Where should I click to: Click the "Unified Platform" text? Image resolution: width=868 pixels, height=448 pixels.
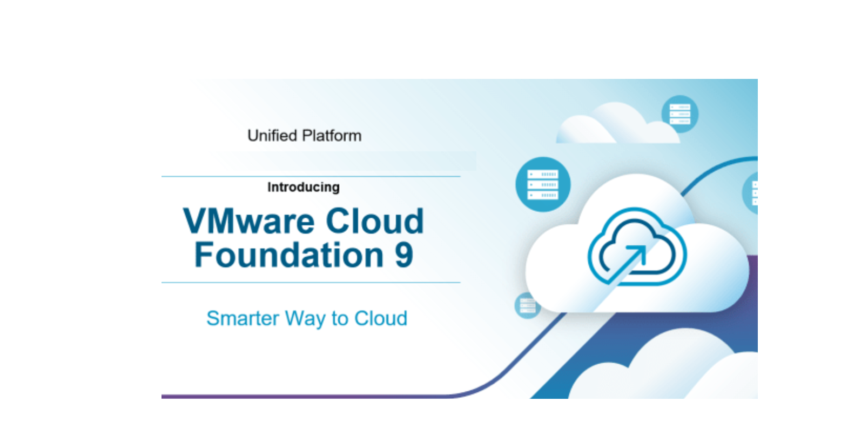(x=304, y=136)
